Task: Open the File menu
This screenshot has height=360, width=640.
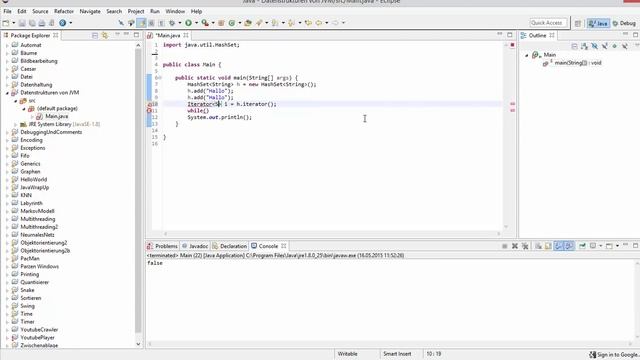Action: (x=7, y=11)
